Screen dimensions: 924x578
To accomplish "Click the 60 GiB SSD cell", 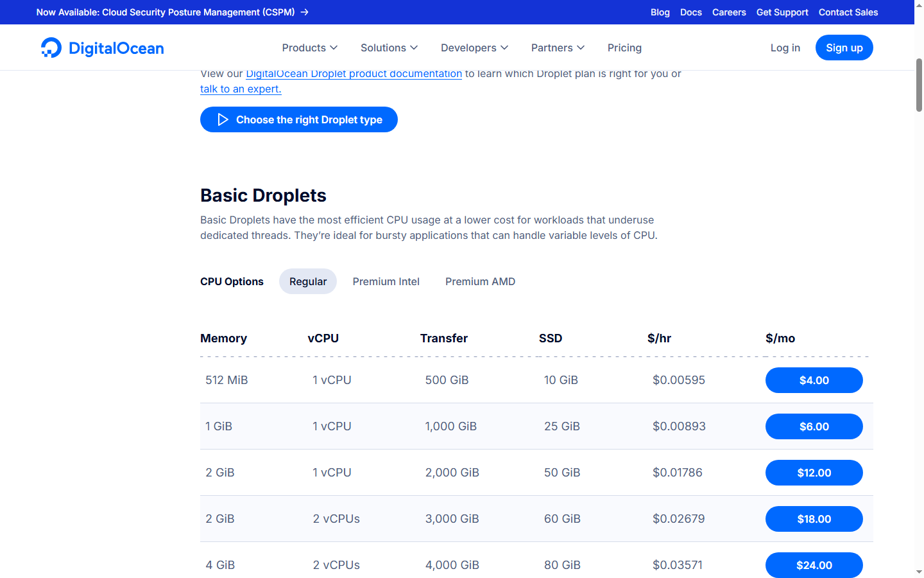I will click(x=562, y=519).
